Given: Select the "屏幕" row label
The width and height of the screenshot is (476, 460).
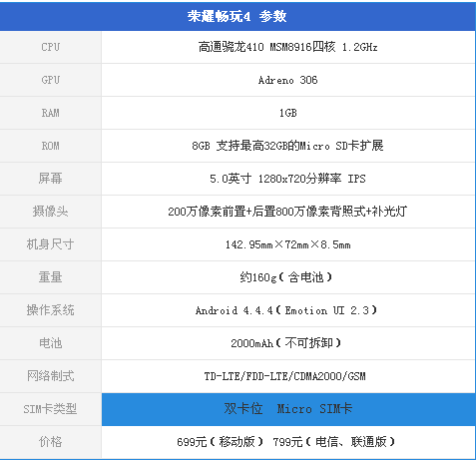Looking at the screenshot, I should (50, 179).
